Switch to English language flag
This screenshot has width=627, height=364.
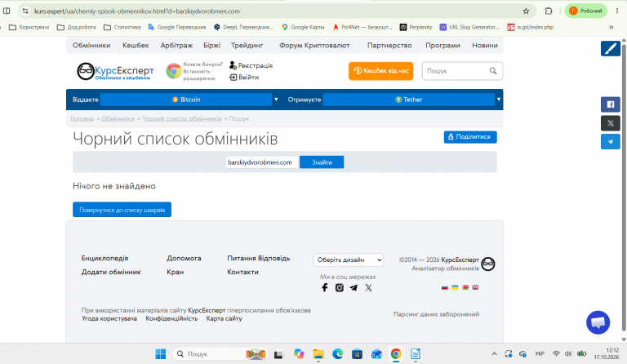tap(475, 287)
